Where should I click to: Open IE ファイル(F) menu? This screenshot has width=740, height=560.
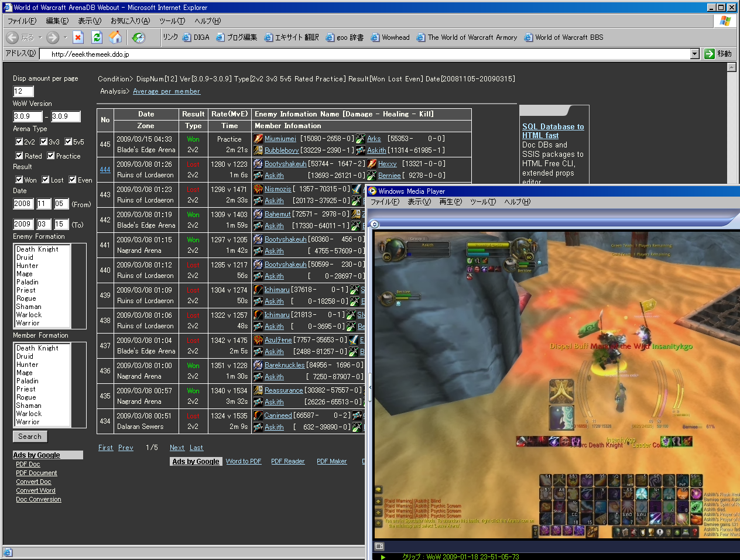pyautogui.click(x=22, y=21)
